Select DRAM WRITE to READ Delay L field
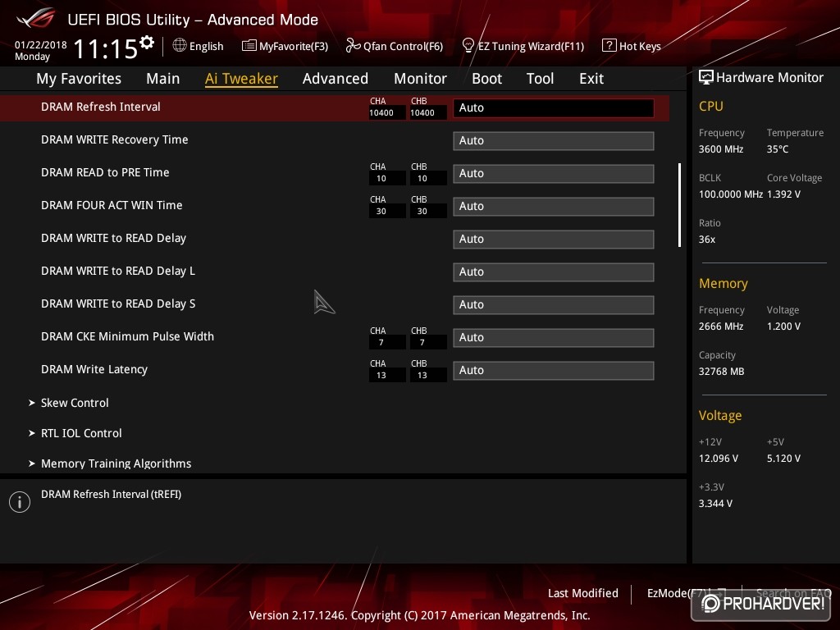The image size is (840, 630). [x=554, y=272]
